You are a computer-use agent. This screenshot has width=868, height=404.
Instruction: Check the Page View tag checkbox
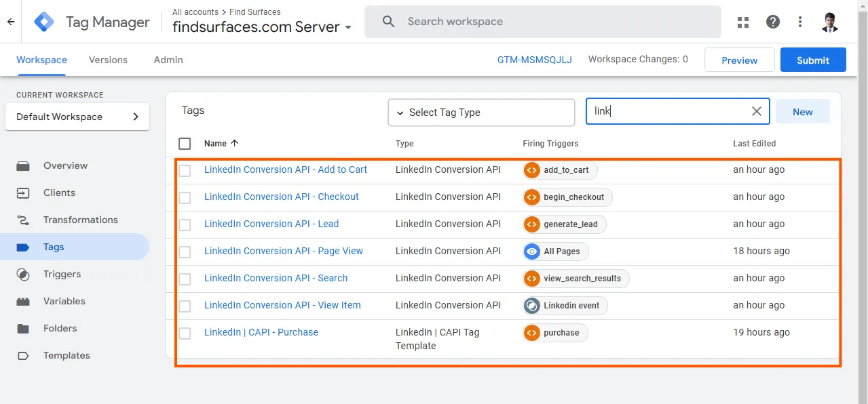[185, 251]
